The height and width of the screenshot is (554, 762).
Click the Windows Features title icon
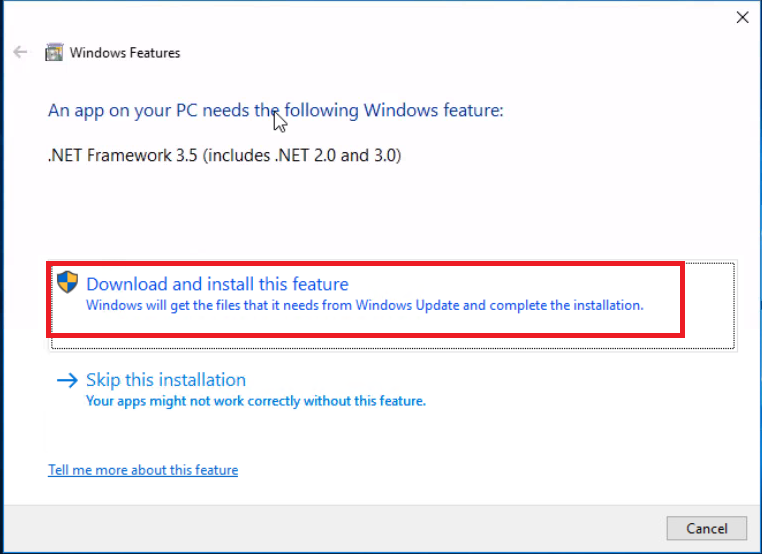click(54, 52)
